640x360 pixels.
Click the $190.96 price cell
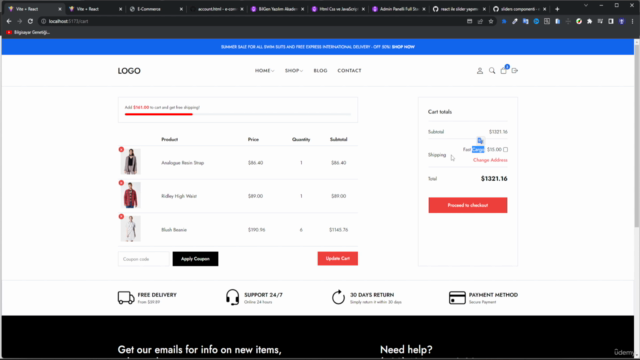pyautogui.click(x=256, y=230)
